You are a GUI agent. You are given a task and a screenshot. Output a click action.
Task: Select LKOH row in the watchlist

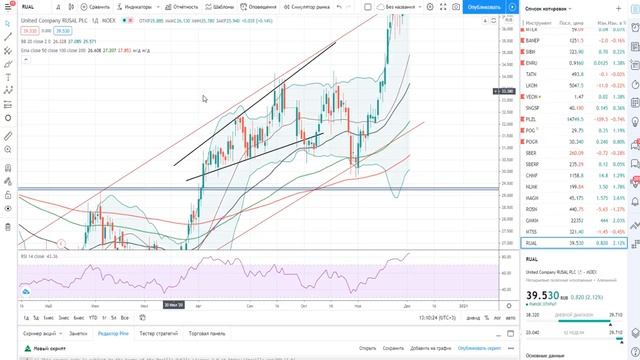[x=573, y=86]
